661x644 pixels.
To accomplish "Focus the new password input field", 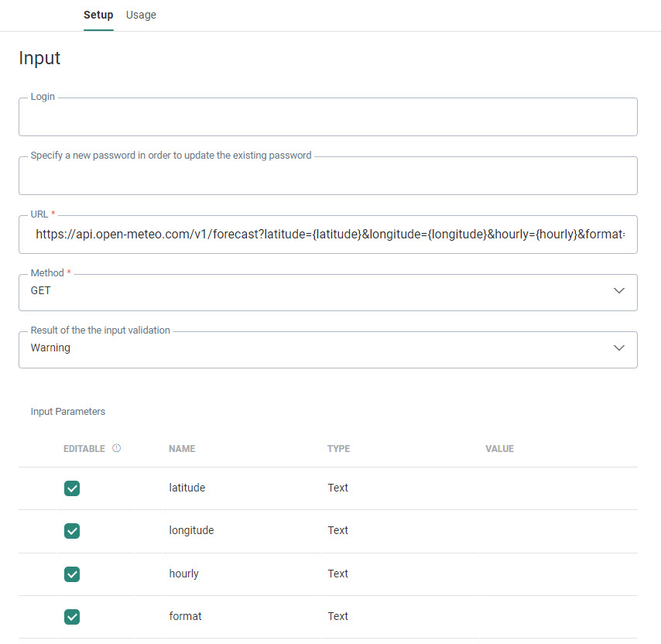I will coord(327,176).
